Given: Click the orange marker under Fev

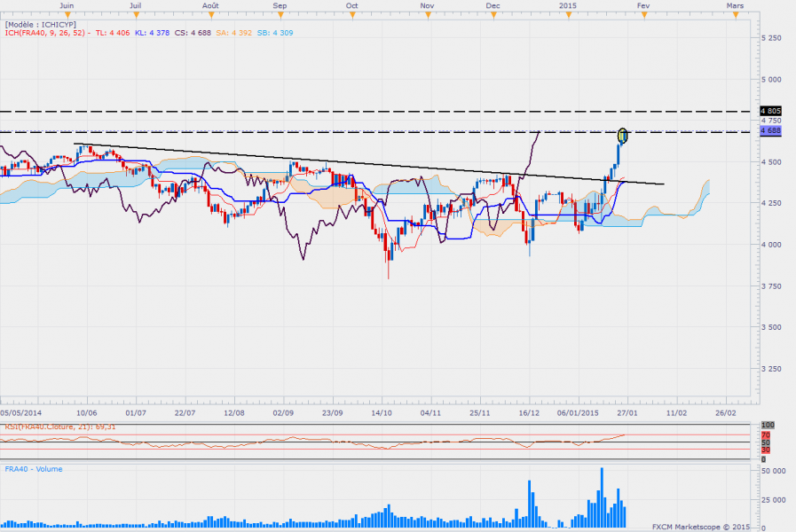Looking at the screenshot, I should coord(644,16).
